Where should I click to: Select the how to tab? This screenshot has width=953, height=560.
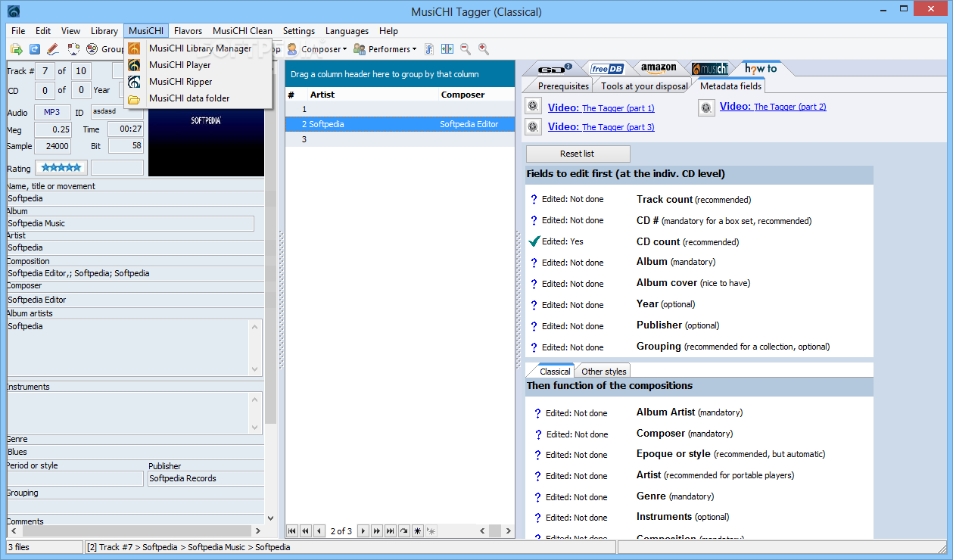click(761, 68)
